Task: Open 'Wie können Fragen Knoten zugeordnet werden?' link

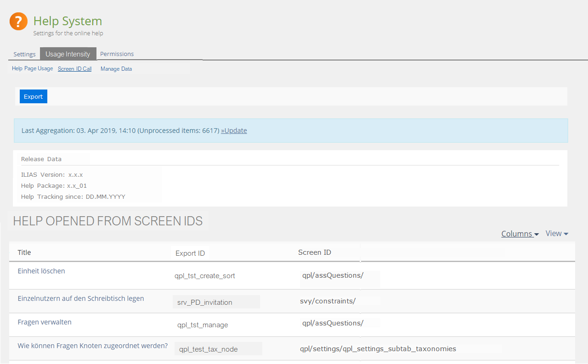Action: tap(93, 346)
